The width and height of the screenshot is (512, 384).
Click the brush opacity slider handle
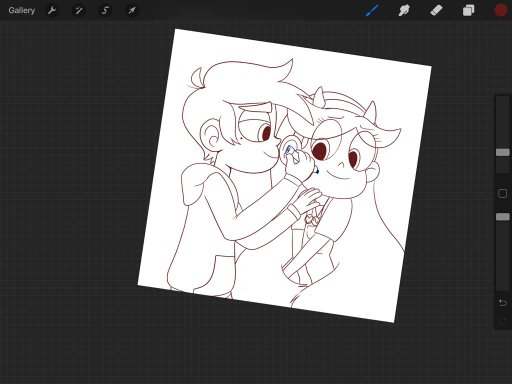click(503, 217)
